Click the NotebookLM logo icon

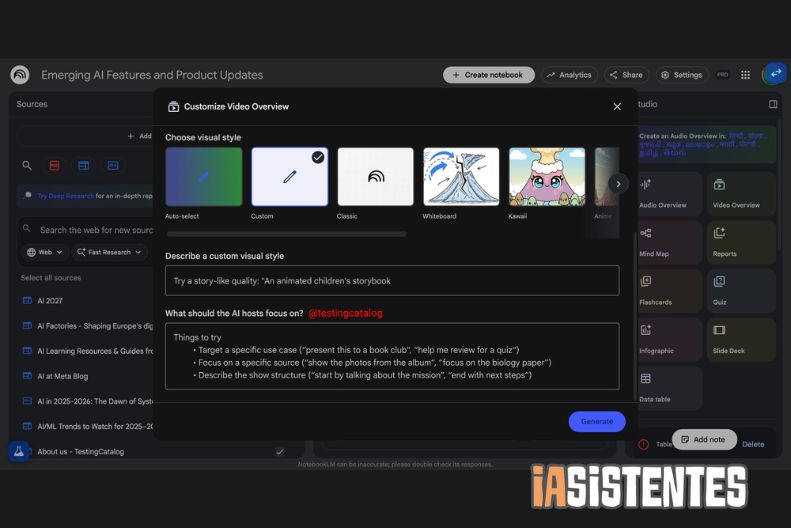[x=20, y=75]
